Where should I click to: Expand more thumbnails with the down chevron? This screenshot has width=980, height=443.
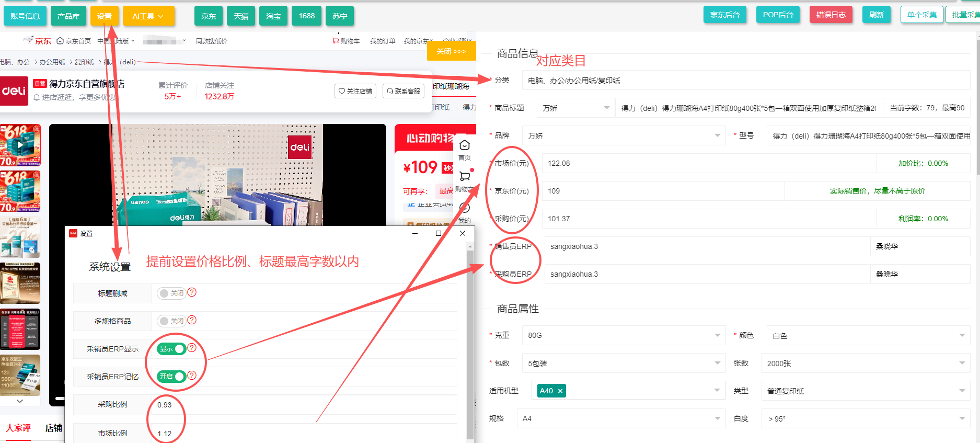tap(20, 401)
